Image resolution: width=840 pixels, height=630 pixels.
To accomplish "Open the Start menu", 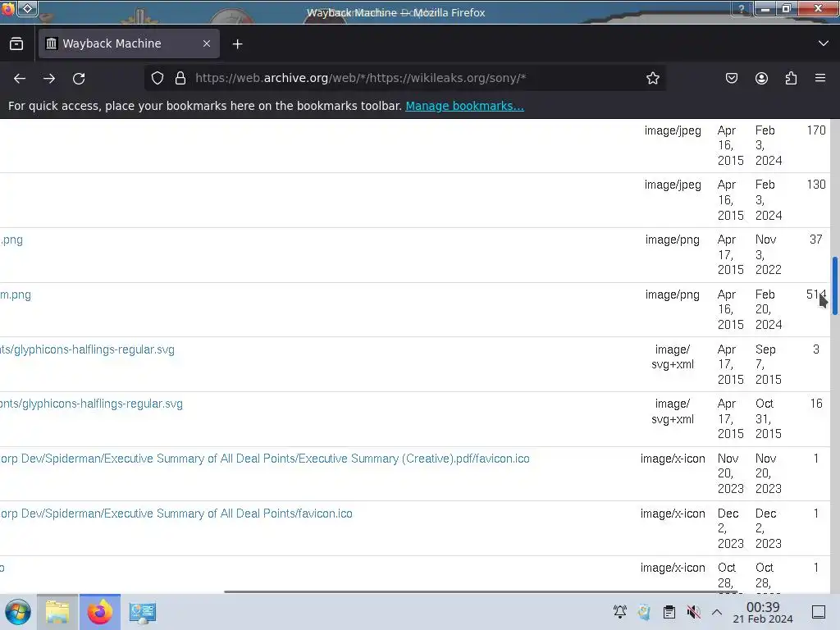I will coord(18,612).
